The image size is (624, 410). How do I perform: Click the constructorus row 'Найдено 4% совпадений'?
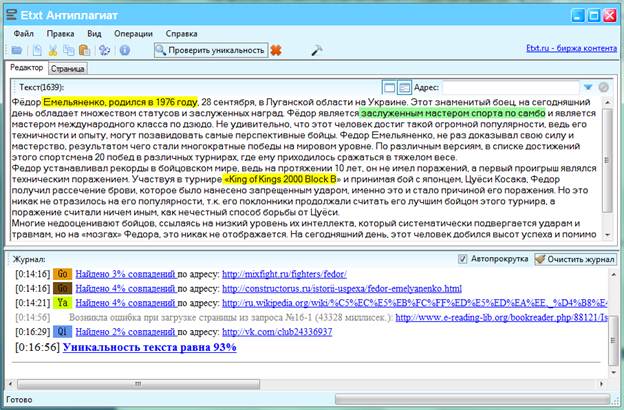tap(126, 288)
